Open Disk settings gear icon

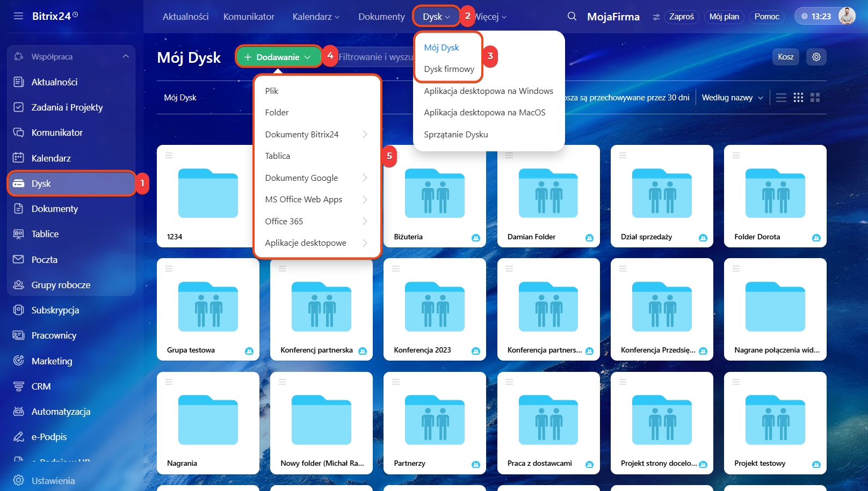816,57
